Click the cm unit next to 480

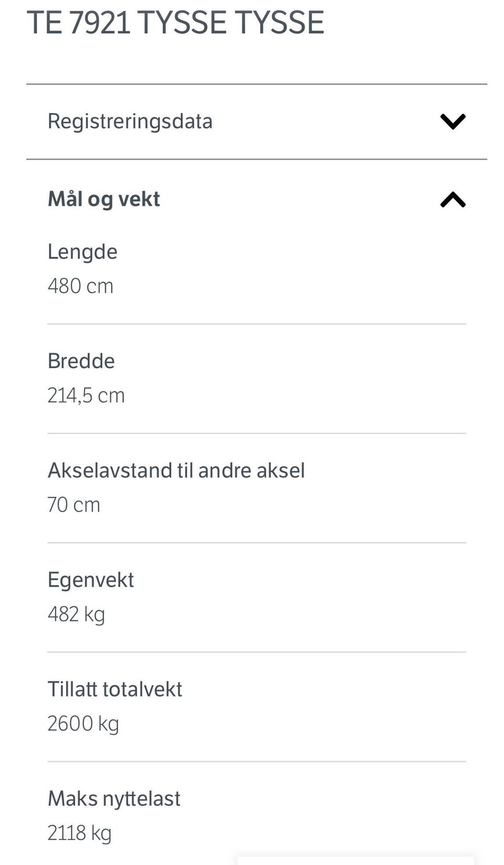(x=100, y=287)
